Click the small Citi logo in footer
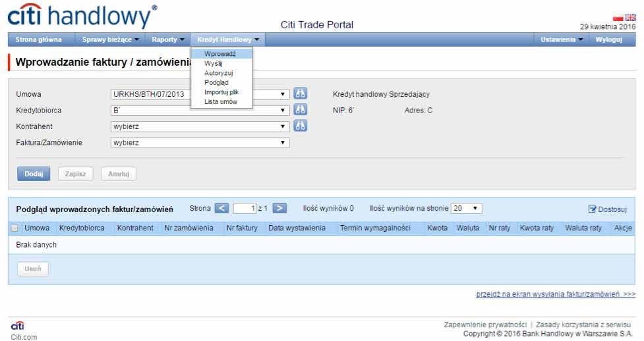Screen dimensions: 644x341 [17, 326]
